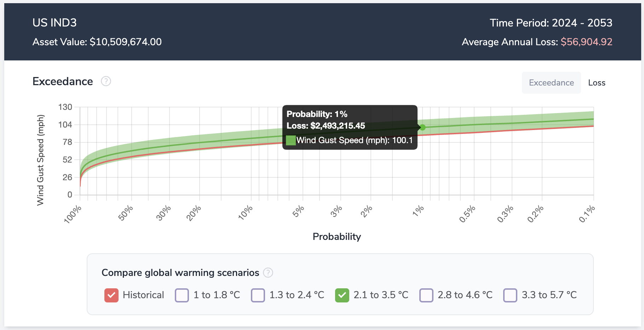This screenshot has width=644, height=330.
Task: Click the 20% probability axis label
Action: coord(194,213)
